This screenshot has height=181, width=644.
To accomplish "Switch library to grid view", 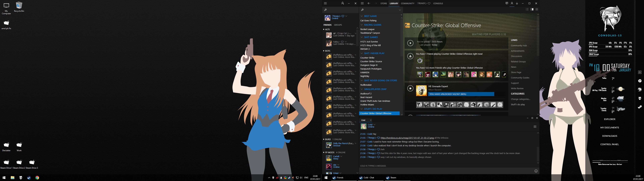I will pyautogui.click(x=537, y=9).
